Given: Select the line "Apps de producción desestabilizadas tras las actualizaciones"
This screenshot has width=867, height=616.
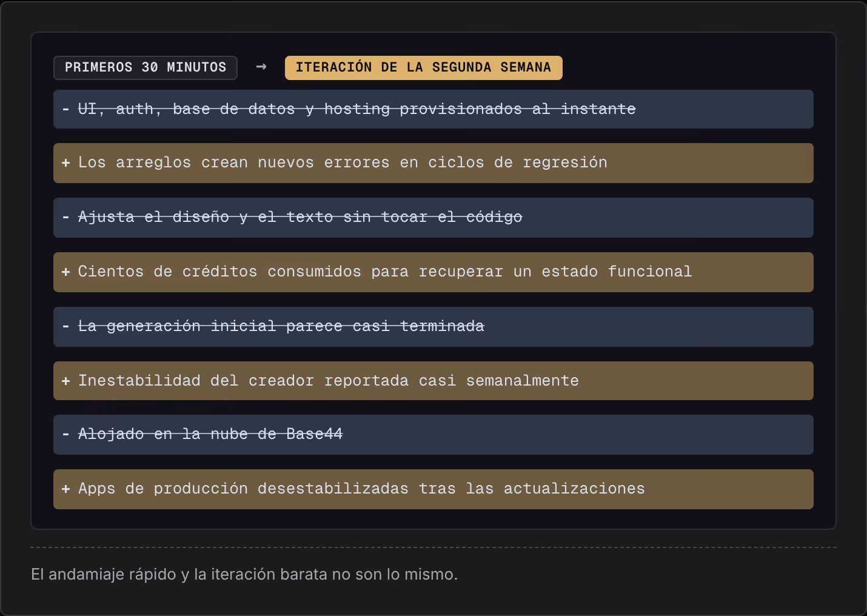Looking at the screenshot, I should [433, 489].
